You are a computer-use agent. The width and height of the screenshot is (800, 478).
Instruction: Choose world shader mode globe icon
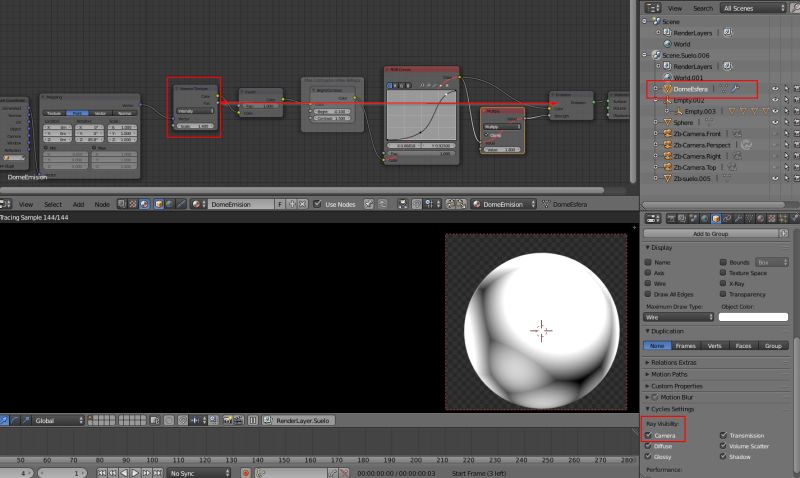coord(169,204)
